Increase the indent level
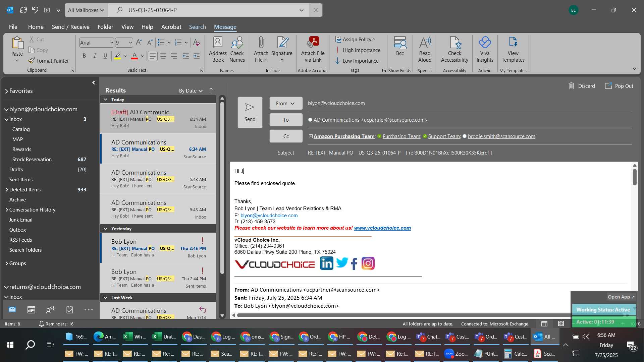This screenshot has height=362, width=644. tap(197, 56)
